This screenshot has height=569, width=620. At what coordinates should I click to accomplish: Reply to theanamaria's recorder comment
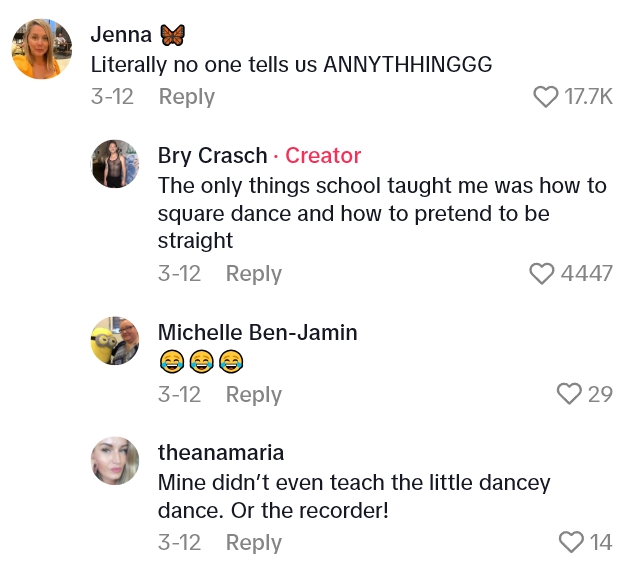click(254, 542)
